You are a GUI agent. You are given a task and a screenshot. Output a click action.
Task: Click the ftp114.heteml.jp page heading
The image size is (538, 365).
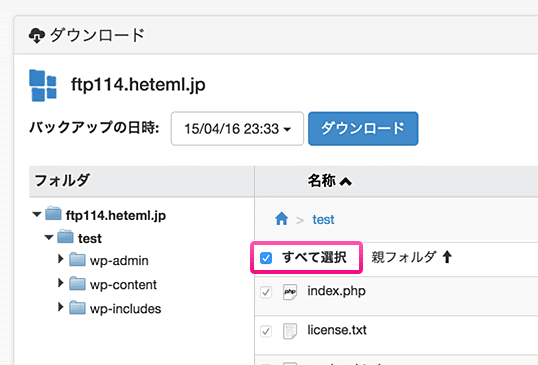[138, 84]
